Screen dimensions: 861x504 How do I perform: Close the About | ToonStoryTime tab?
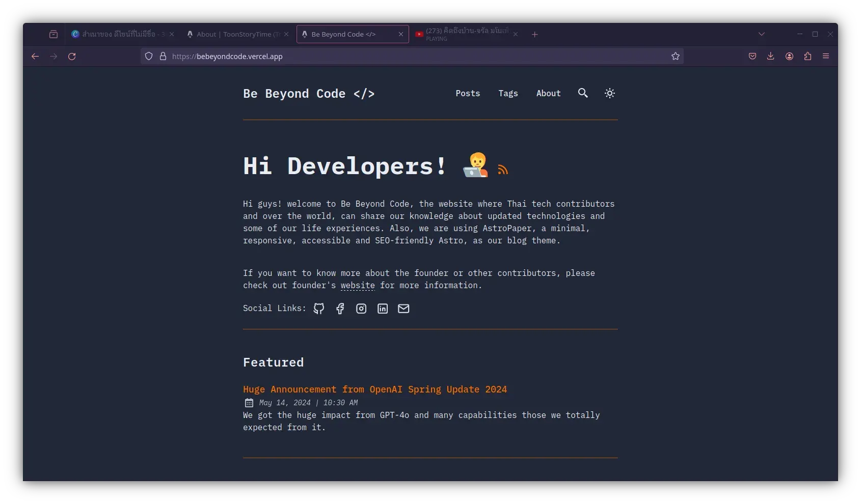coord(286,34)
